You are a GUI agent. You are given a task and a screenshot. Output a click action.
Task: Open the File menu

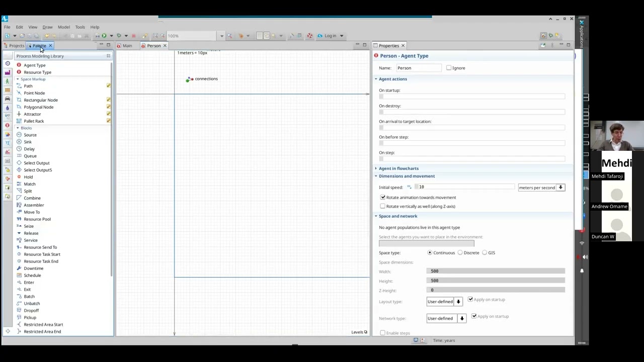(x=7, y=27)
